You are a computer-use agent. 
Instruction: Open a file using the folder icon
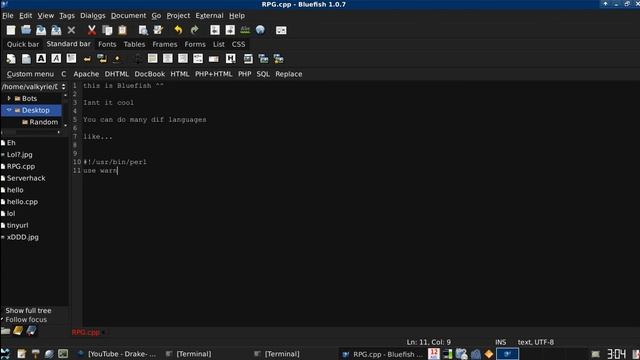tap(26, 30)
